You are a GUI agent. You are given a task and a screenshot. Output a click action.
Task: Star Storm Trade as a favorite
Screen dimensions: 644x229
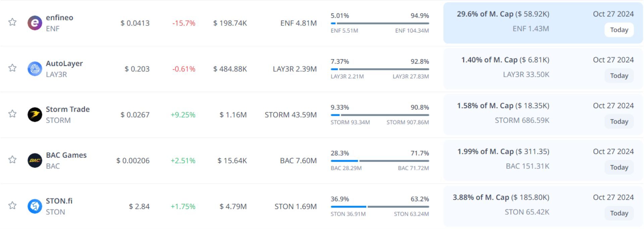(12, 114)
